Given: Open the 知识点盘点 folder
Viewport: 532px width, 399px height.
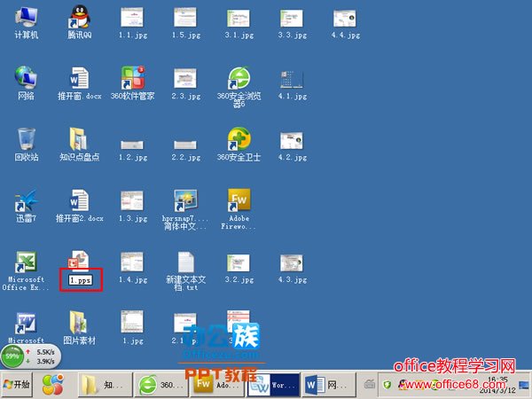Looking at the screenshot, I should tap(80, 145).
